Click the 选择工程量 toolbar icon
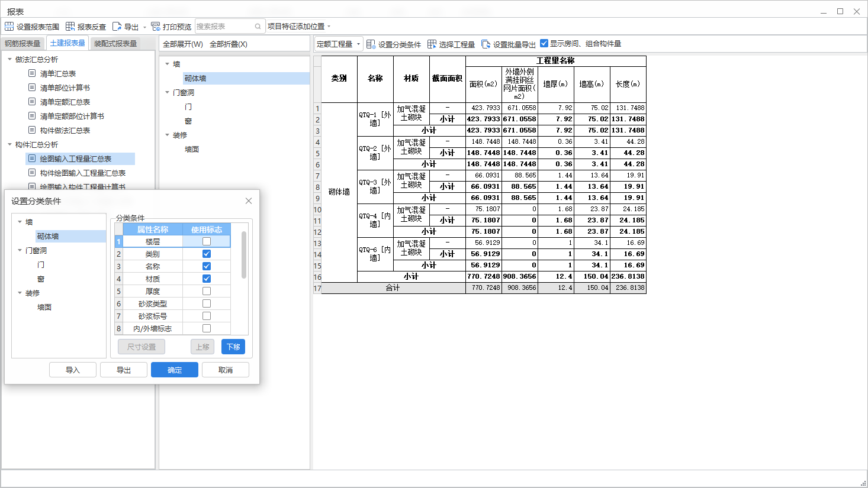 point(432,44)
